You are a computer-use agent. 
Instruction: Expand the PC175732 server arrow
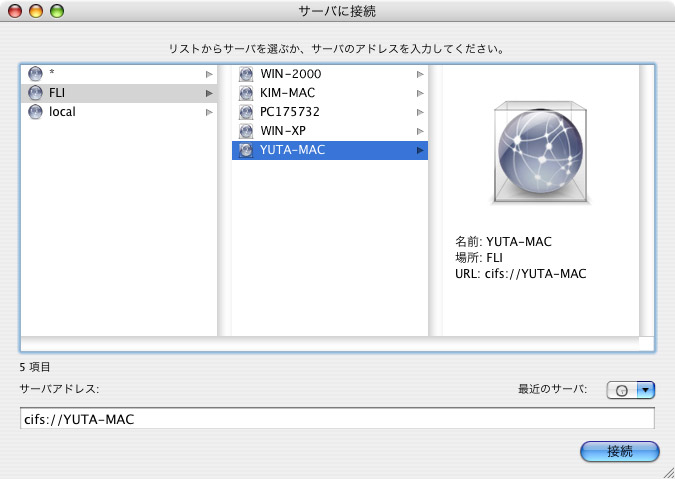[x=420, y=112]
